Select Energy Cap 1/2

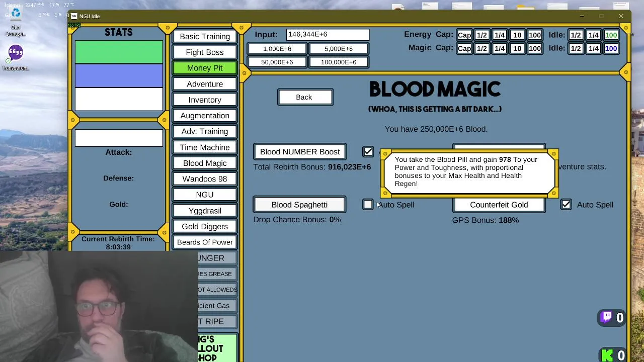click(x=482, y=35)
